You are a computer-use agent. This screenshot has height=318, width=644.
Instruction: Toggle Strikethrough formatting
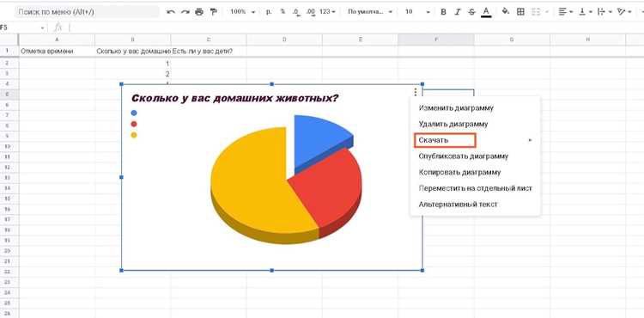tap(471, 12)
